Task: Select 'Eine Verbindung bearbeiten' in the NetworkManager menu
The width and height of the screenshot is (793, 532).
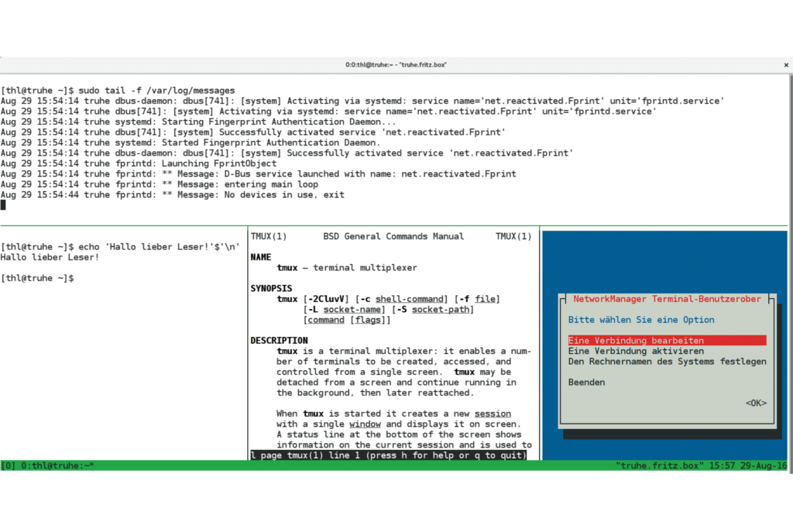Action: coord(636,341)
